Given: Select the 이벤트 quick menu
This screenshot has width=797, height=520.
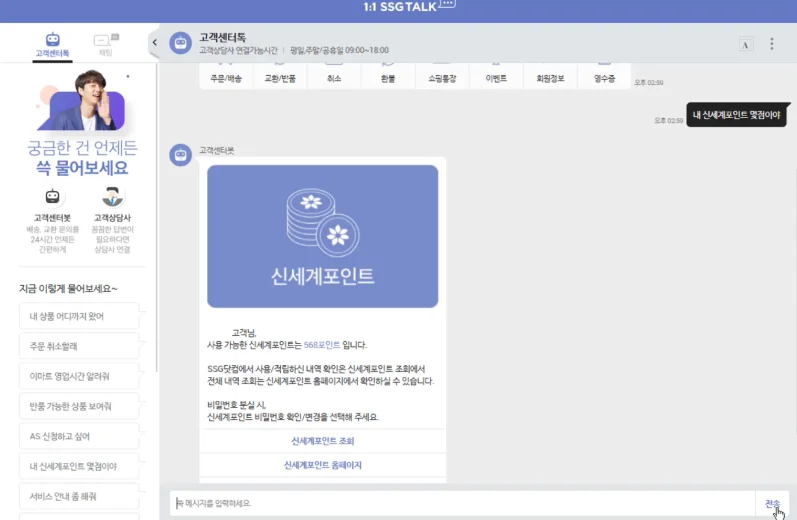Looking at the screenshot, I should tap(496, 76).
